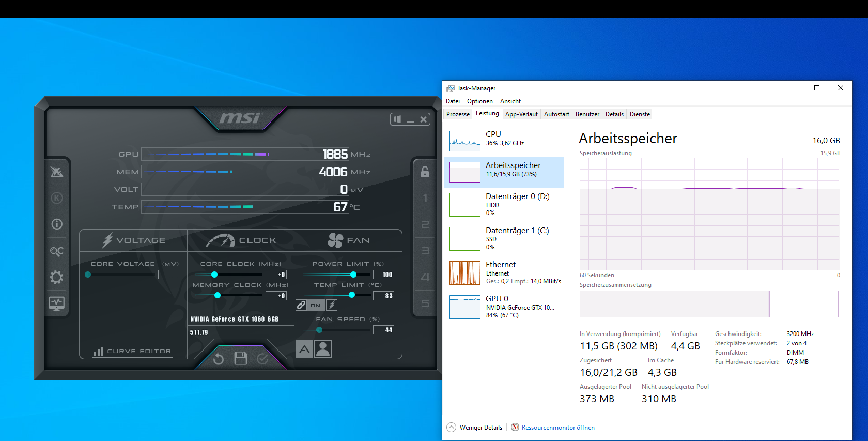
Task: Select GPU 0 in the performance list
Action: click(504, 307)
